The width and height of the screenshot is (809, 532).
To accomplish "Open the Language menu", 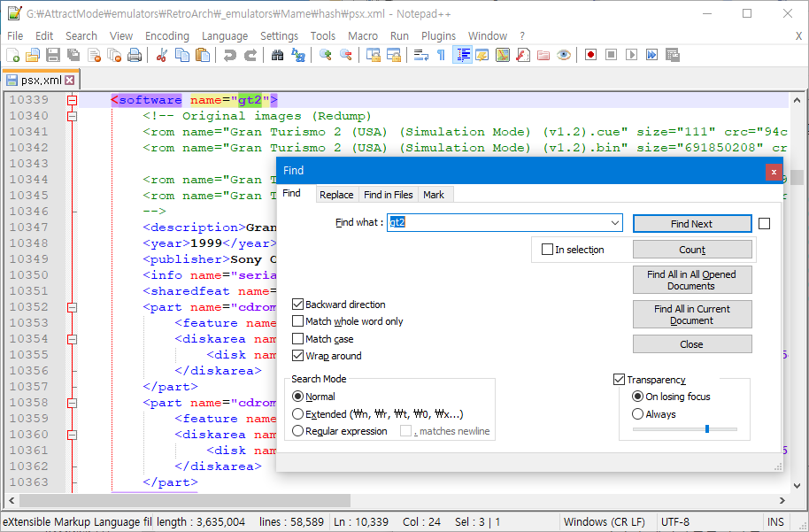I will (225, 35).
